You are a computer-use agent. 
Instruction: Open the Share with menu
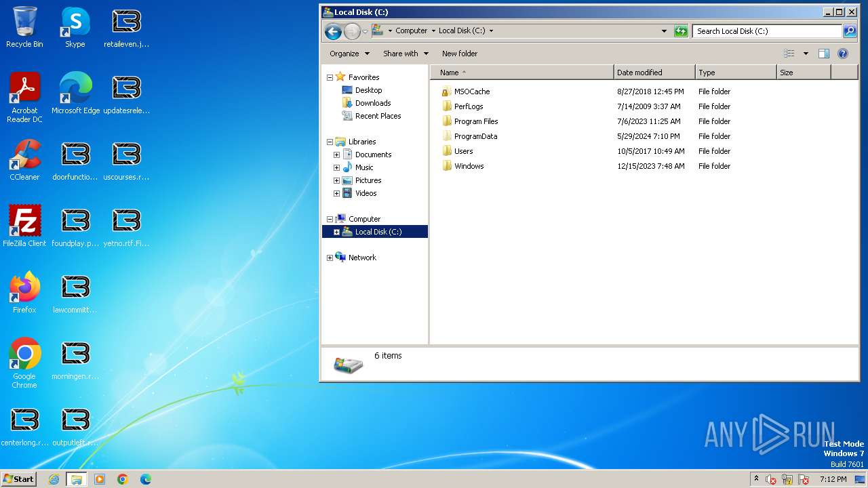(406, 54)
